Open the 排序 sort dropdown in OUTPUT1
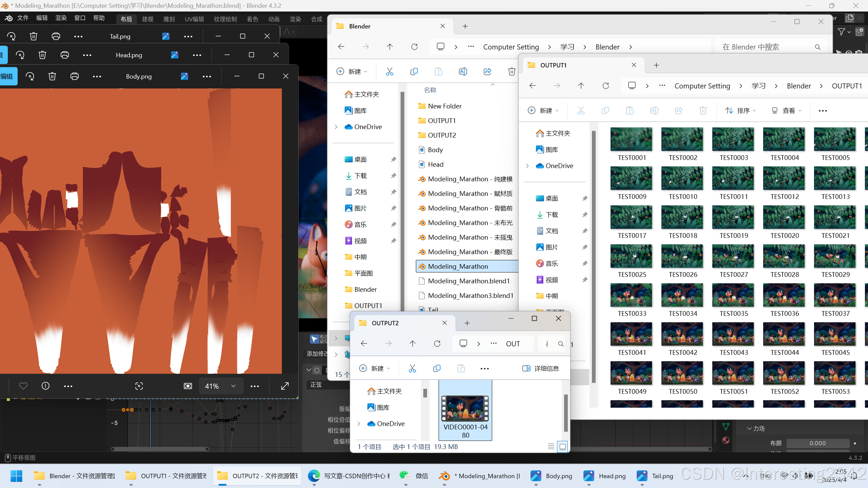 pyautogui.click(x=741, y=110)
